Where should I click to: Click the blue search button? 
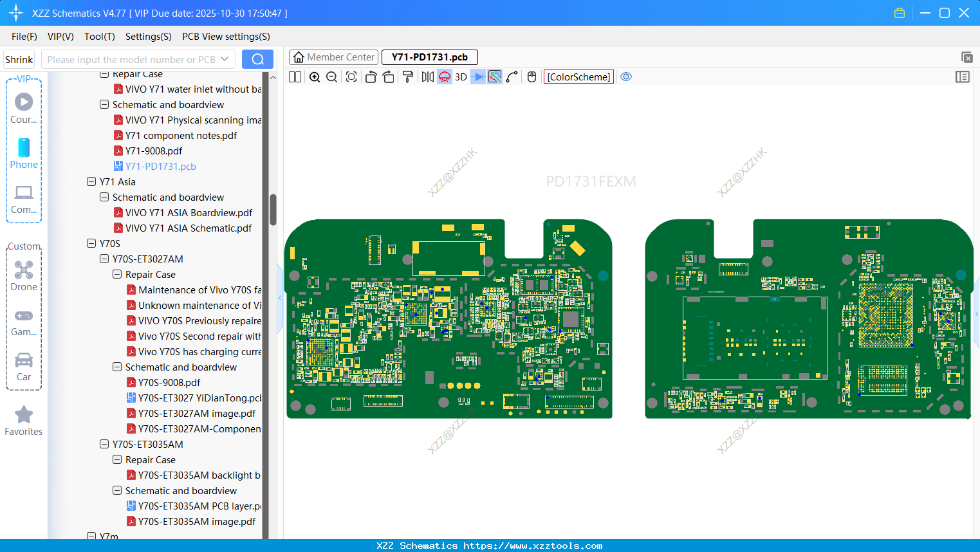click(257, 59)
